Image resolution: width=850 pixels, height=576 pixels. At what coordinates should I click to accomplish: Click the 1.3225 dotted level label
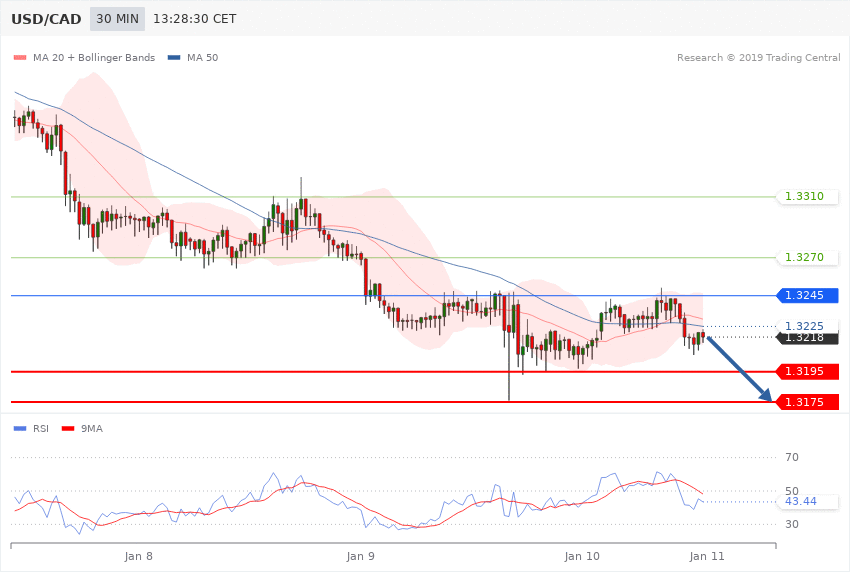(x=807, y=326)
